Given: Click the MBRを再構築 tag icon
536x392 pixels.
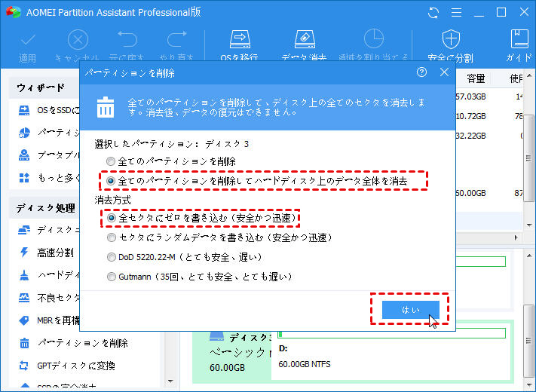Looking at the screenshot, I should (24, 320).
